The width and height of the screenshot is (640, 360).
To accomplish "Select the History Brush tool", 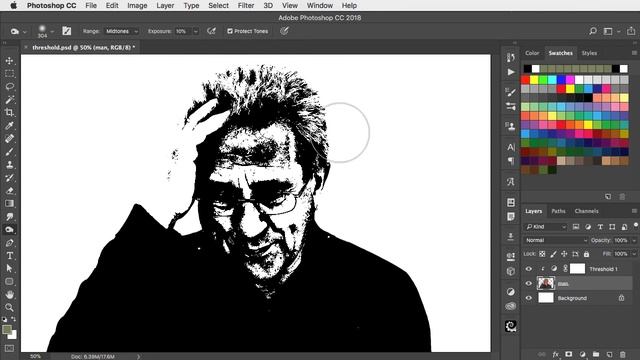I will [9, 178].
